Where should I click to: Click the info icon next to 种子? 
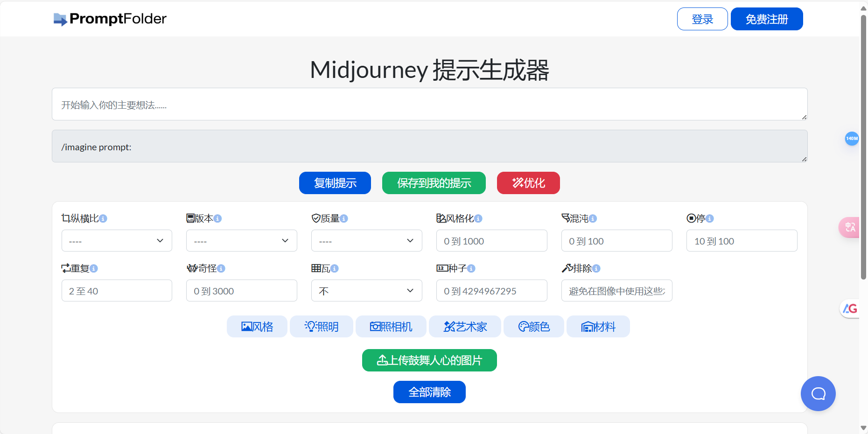(x=472, y=268)
